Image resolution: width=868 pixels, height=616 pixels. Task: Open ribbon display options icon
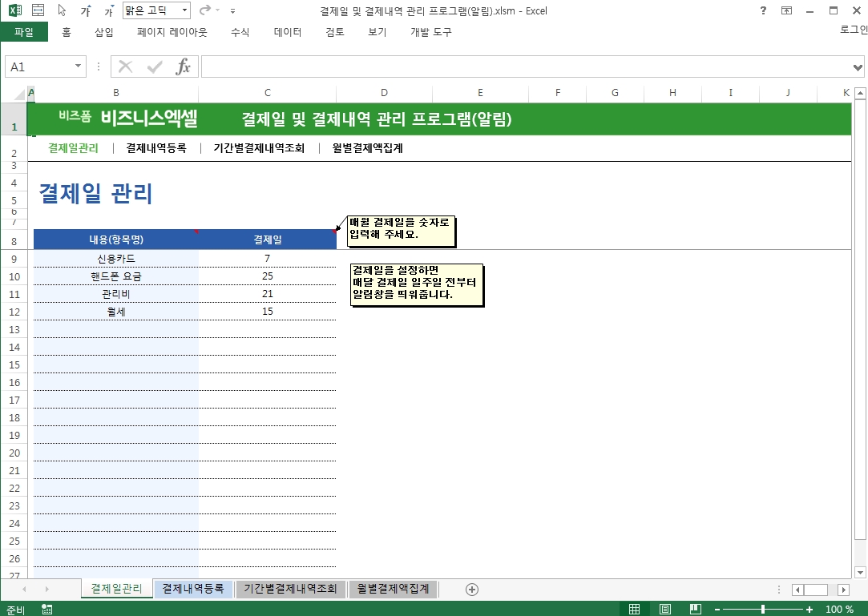click(786, 10)
